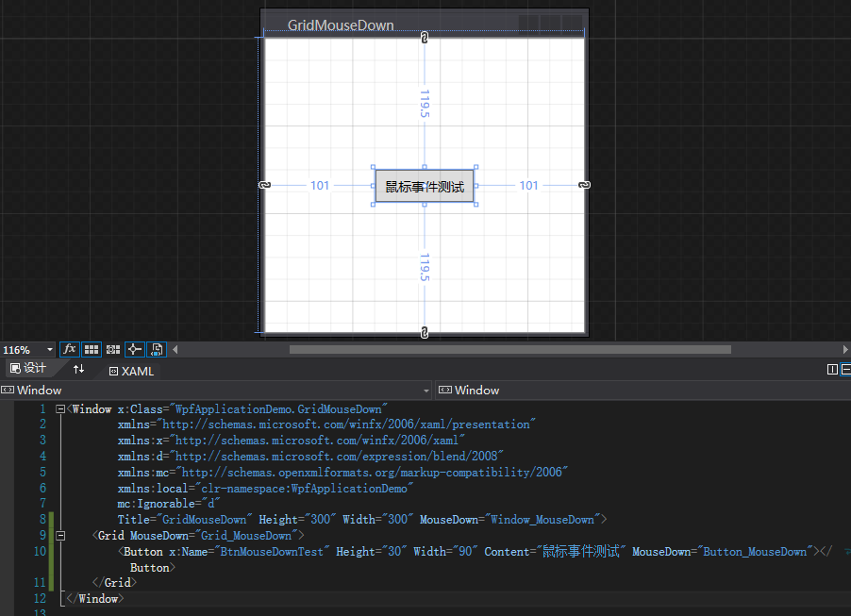This screenshot has height=616, width=851.
Task: Select the 鼠标事件测试 button in designer
Action: pos(425,186)
